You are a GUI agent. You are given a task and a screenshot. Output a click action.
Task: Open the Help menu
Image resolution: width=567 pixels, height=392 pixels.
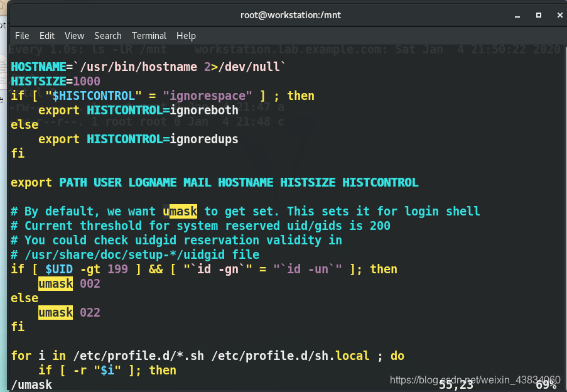(185, 36)
